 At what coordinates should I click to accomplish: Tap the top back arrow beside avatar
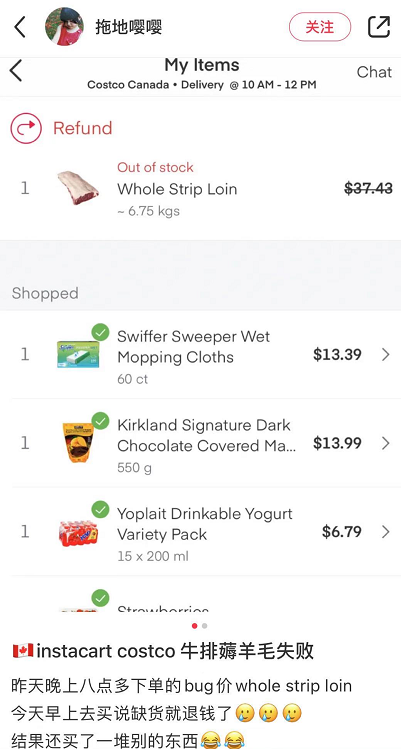(20, 27)
